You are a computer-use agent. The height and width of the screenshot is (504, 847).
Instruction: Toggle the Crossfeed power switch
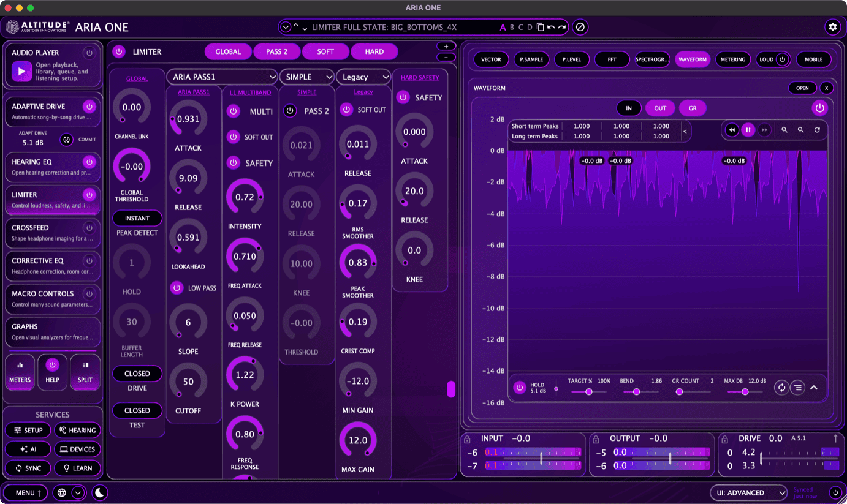click(89, 228)
